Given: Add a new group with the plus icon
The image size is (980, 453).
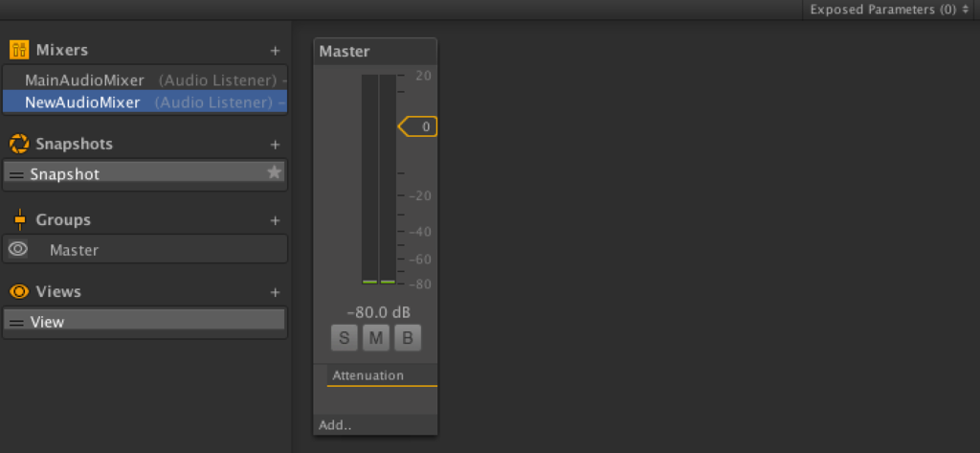Looking at the screenshot, I should pos(275,221).
